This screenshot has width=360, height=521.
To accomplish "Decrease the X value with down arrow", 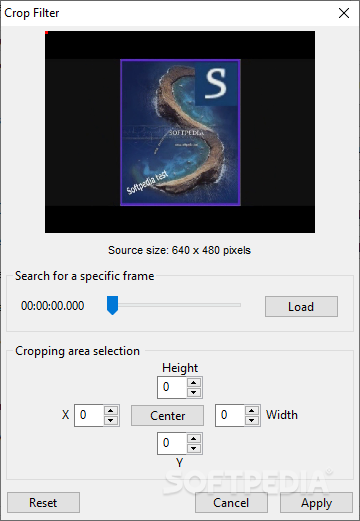I will (111, 420).
